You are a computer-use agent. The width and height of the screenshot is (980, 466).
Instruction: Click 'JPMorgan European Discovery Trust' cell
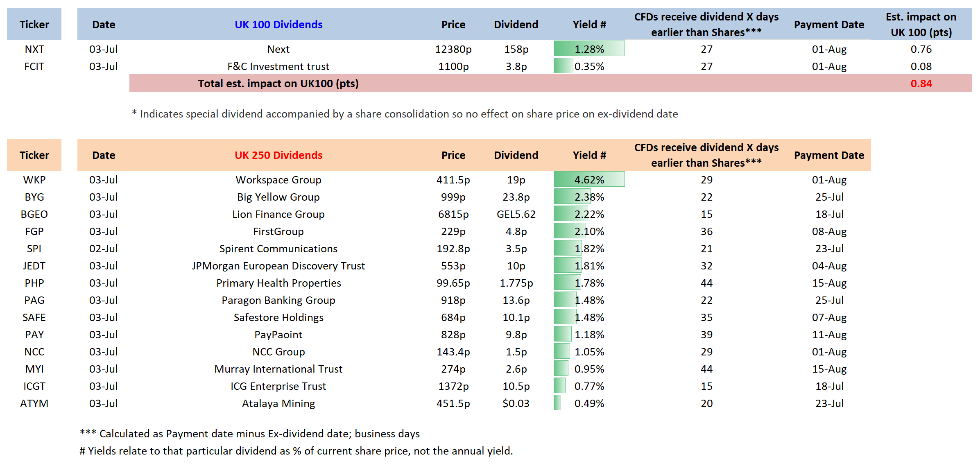(x=278, y=266)
